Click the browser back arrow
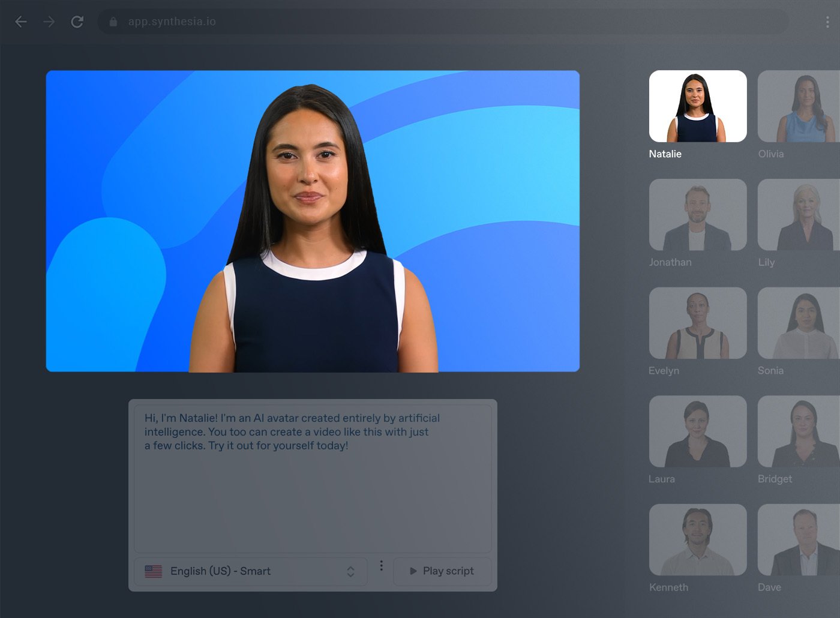 click(21, 22)
